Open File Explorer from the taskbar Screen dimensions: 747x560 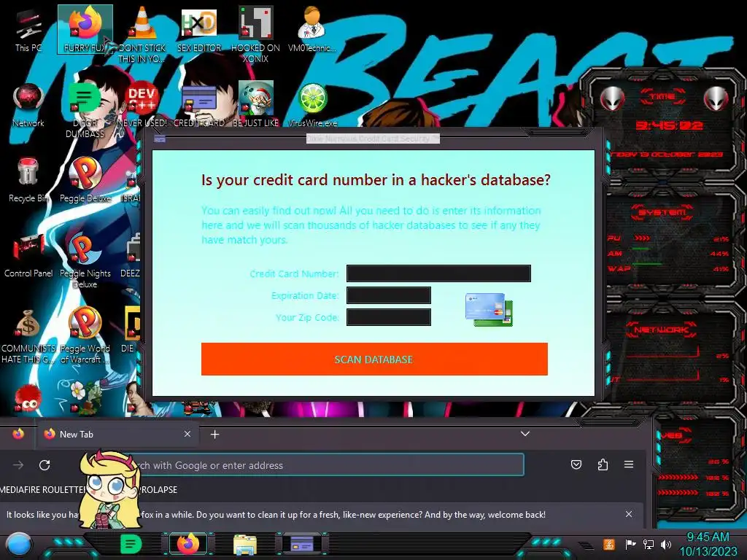pyautogui.click(x=245, y=545)
